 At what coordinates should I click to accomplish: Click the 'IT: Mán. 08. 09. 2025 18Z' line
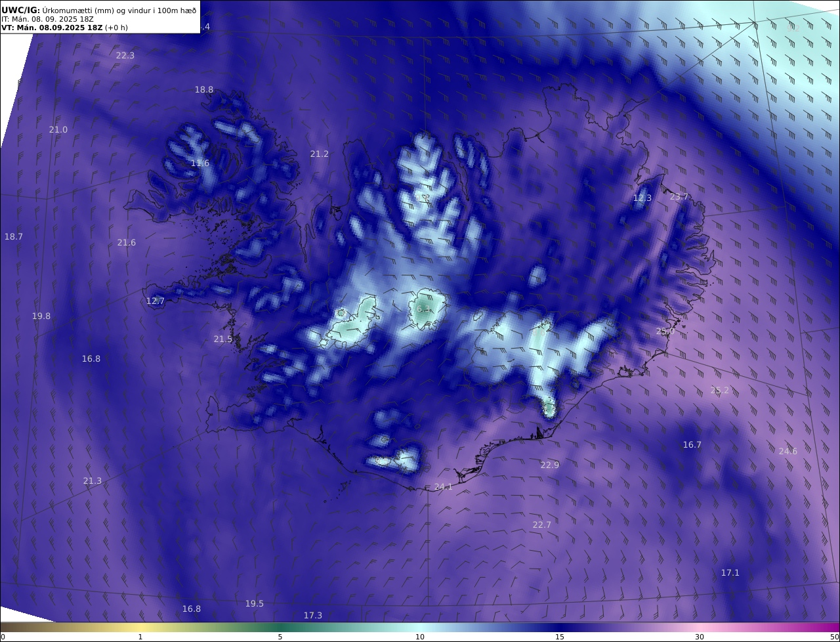(47, 19)
